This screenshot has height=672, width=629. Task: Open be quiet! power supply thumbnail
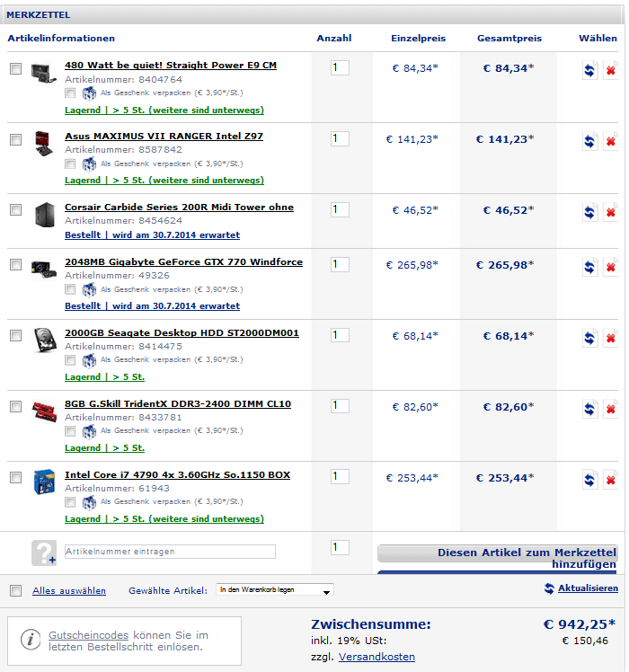point(44,74)
